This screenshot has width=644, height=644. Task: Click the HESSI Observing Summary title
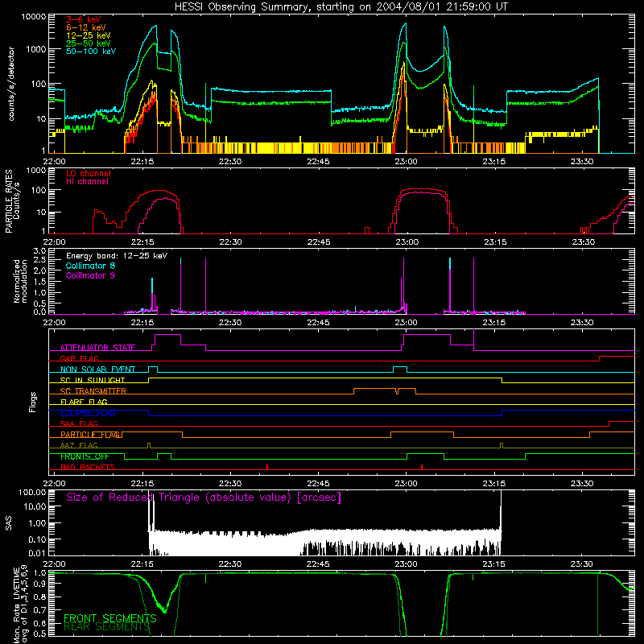tap(341, 7)
